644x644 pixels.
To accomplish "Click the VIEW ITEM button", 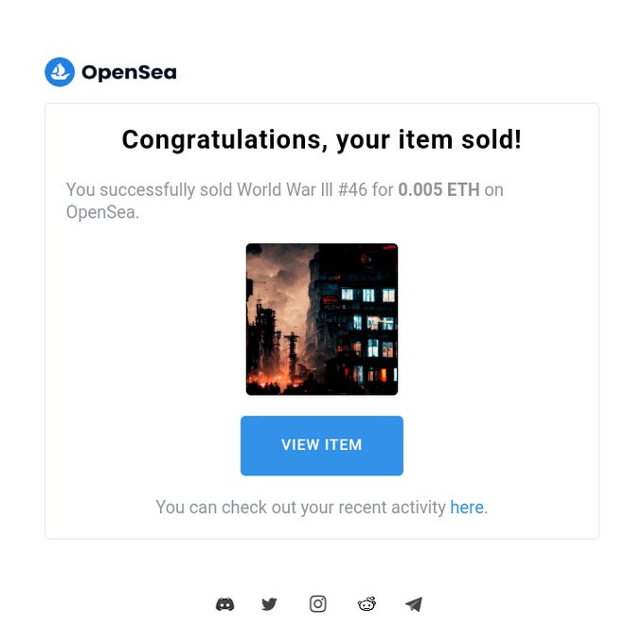I will pos(322,446).
